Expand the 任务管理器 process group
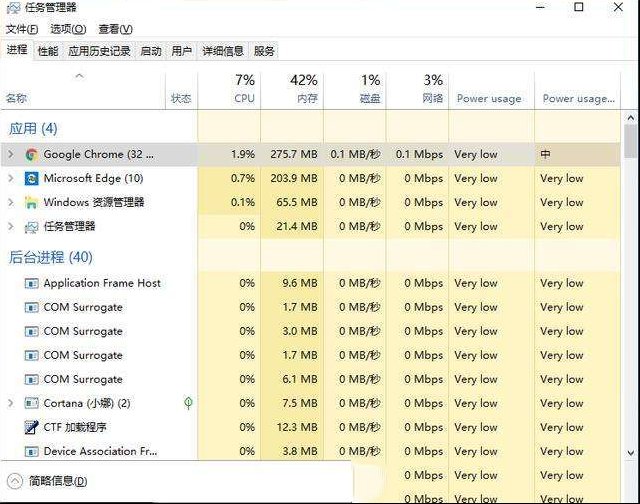Image resolution: width=640 pixels, height=504 pixels. [11, 226]
